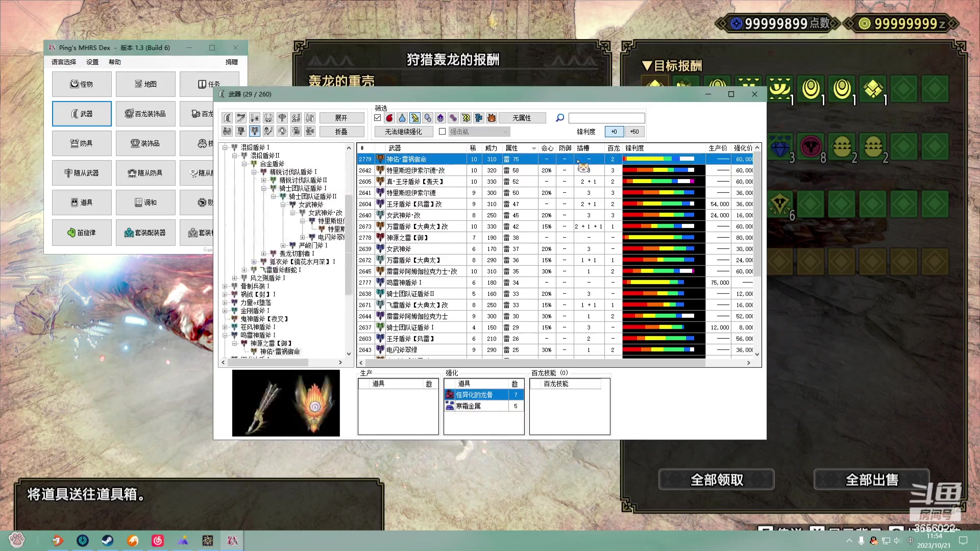Sort table by 威力 column header
The width and height of the screenshot is (980, 551).
click(x=491, y=148)
